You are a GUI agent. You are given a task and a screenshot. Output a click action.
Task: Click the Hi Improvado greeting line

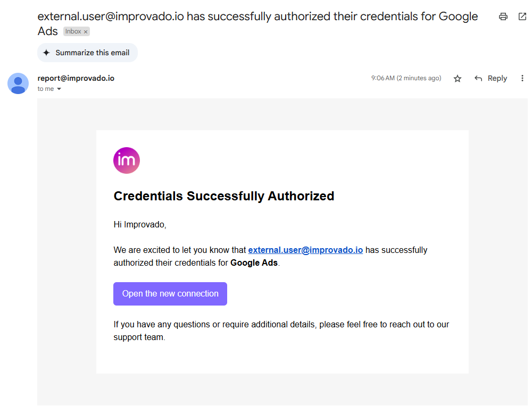[140, 224]
